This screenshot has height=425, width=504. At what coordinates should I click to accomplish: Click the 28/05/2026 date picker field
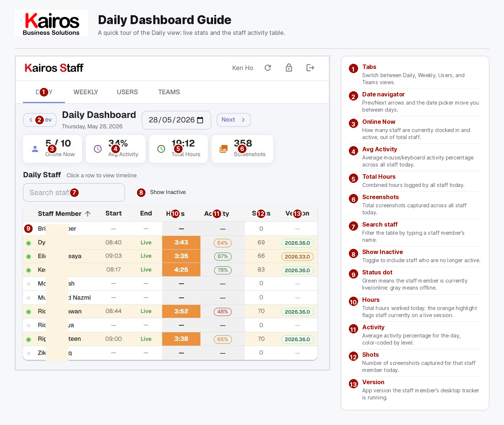[x=176, y=120]
